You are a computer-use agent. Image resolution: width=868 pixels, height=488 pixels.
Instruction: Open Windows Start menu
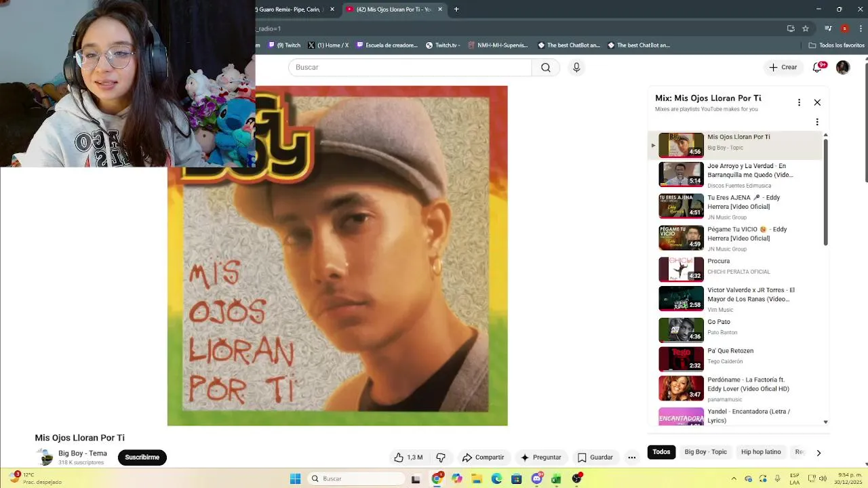[296, 479]
